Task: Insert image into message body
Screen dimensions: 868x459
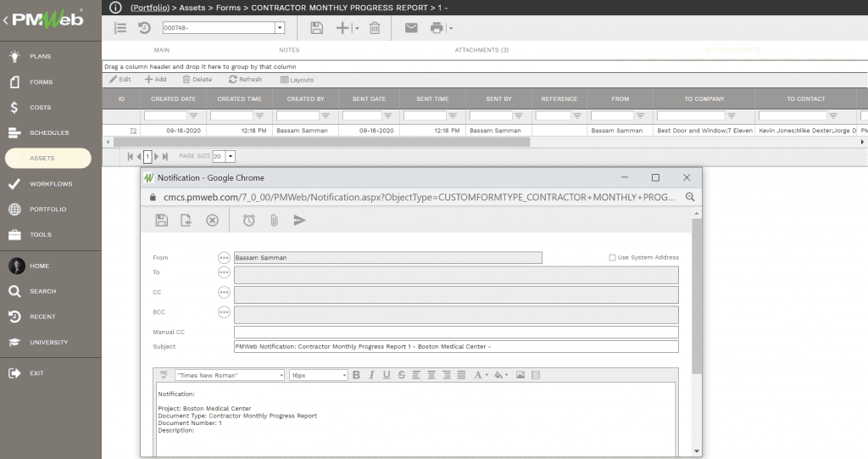Action: [x=520, y=375]
